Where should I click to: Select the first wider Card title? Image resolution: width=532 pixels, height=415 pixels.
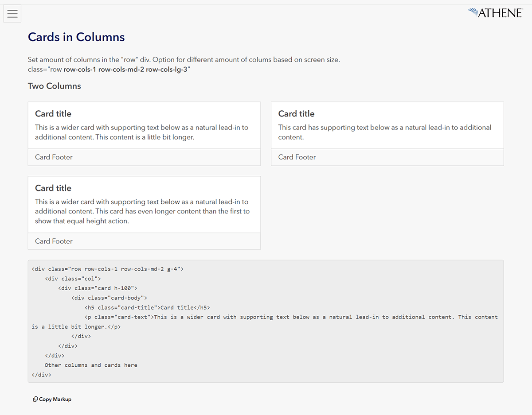pos(53,114)
